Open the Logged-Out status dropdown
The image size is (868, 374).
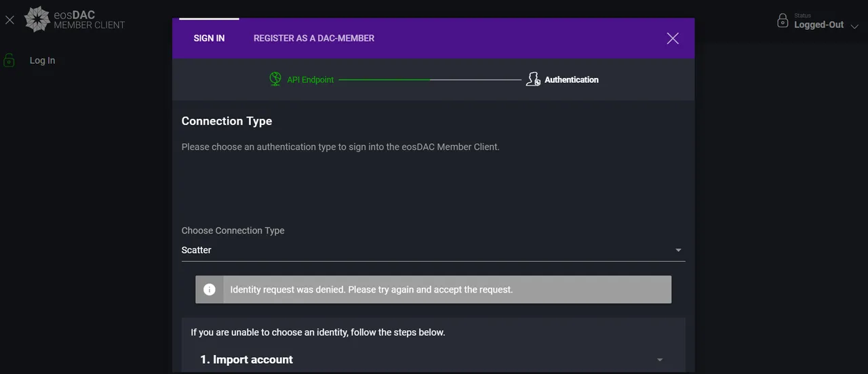[818, 21]
